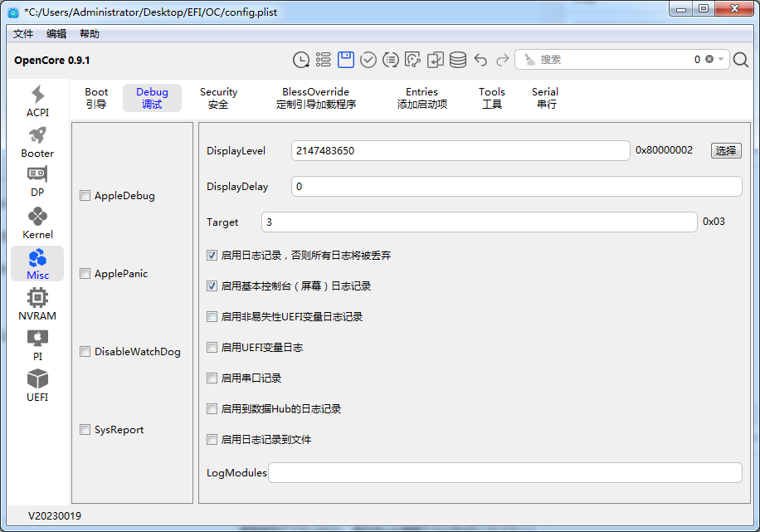Click the save floppy disk icon
This screenshot has width=760, height=532.
tap(346, 60)
